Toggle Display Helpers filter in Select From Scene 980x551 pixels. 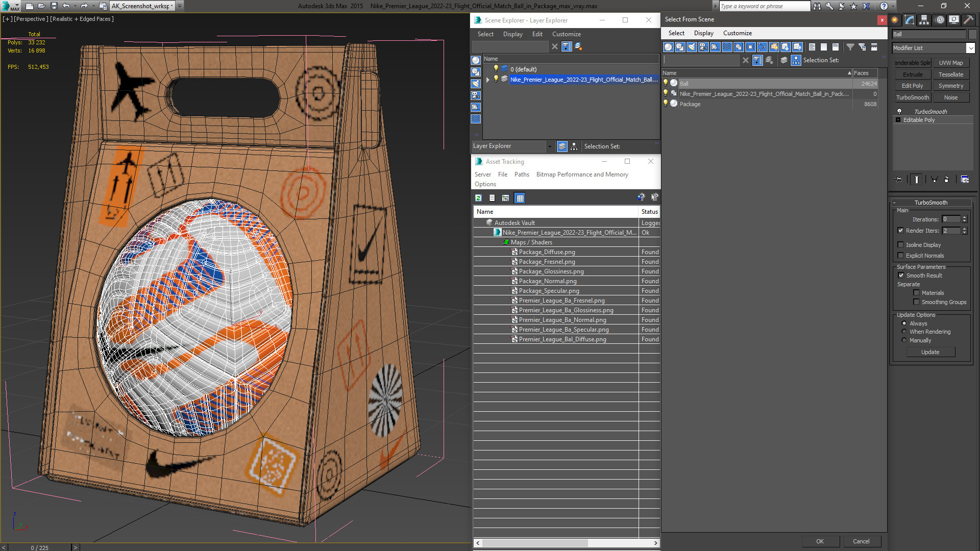715,47
